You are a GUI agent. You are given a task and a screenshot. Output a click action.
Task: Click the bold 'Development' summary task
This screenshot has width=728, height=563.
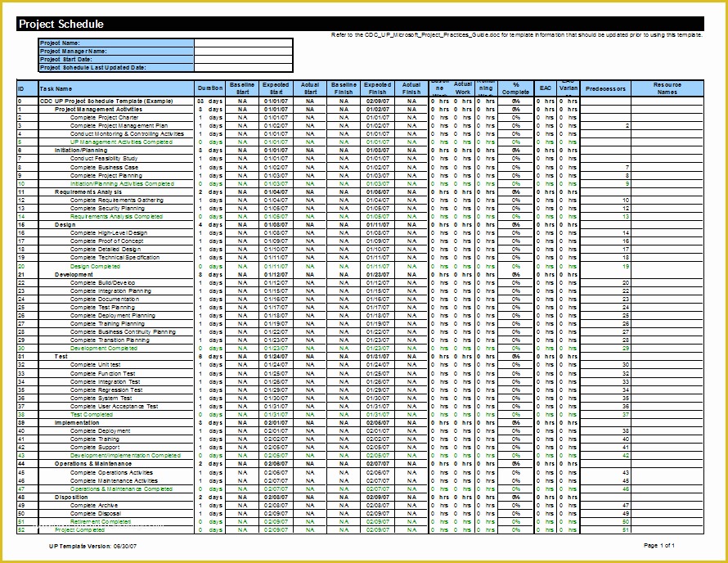[74, 274]
